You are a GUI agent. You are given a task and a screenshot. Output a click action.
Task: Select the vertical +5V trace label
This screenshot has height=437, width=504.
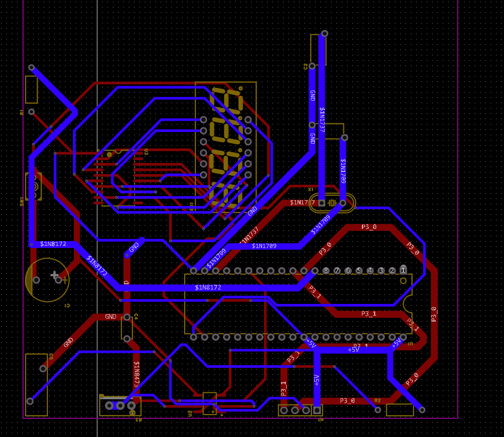(x=317, y=380)
